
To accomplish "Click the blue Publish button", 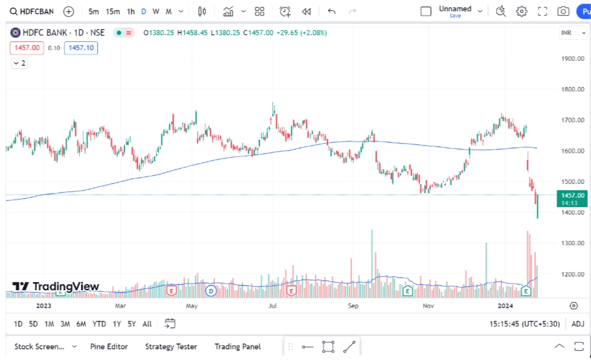I will pos(584,11).
